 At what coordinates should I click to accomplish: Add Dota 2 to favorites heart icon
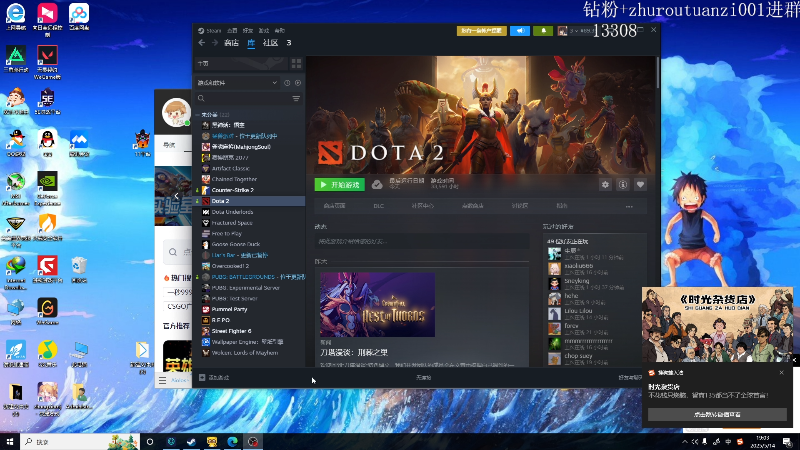(x=640, y=185)
